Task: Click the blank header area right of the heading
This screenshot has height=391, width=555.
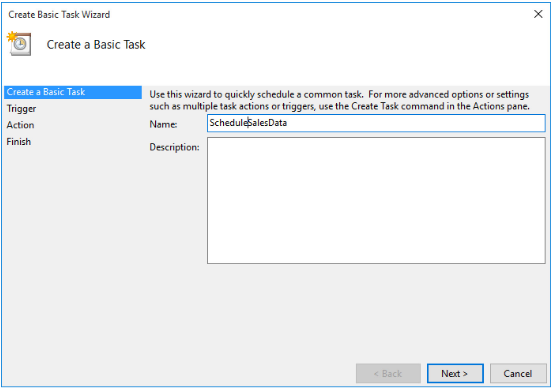Action: [x=347, y=45]
